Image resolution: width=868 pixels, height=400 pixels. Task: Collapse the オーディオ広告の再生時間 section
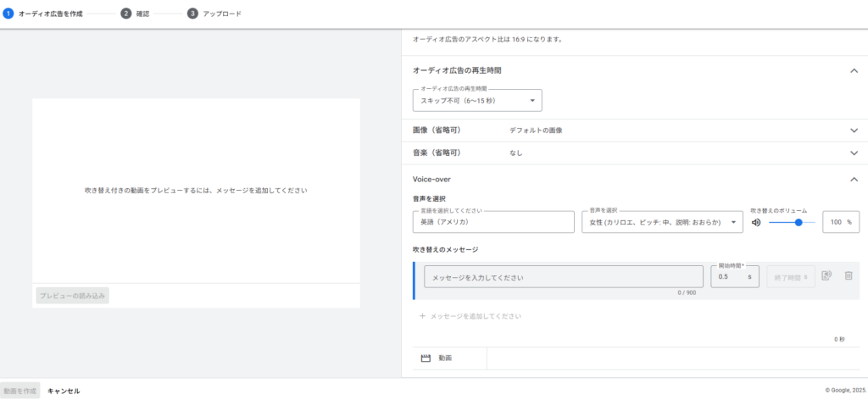point(854,70)
